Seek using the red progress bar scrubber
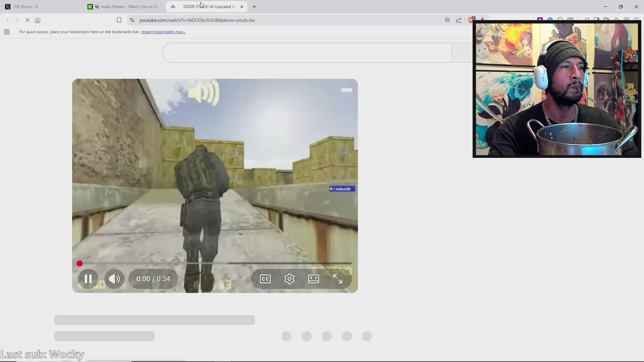 pos(79,263)
